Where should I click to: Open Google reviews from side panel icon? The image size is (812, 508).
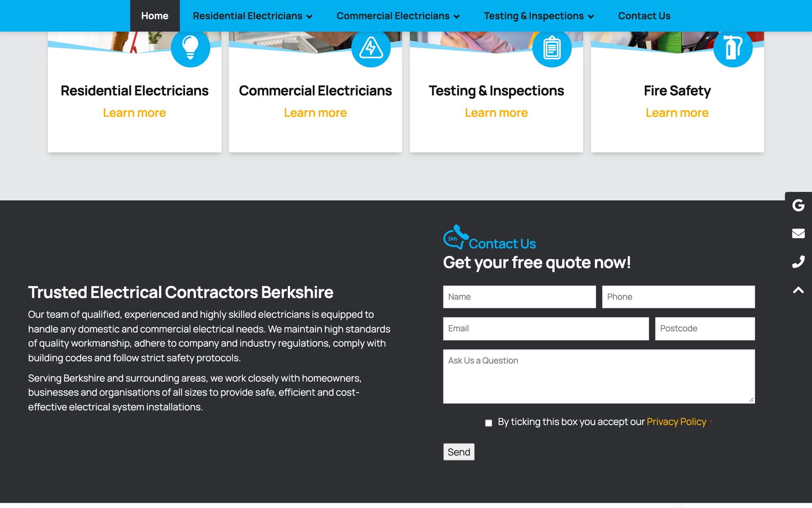click(x=798, y=205)
